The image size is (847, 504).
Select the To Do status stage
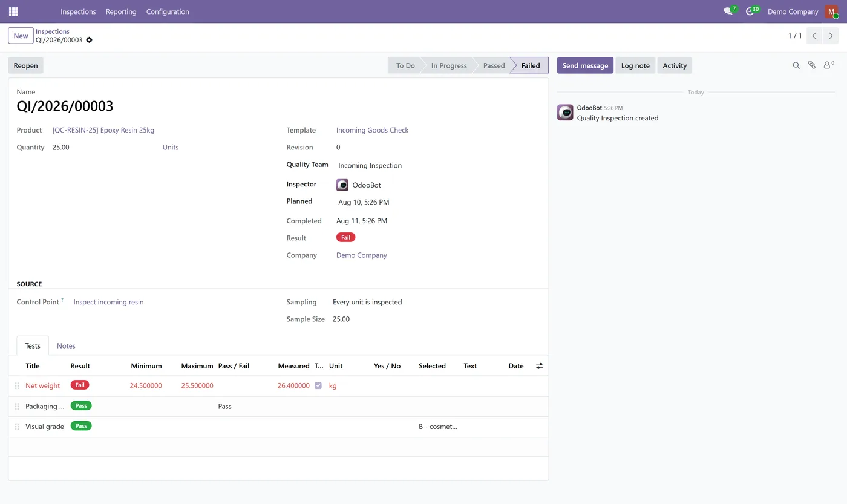405,65
